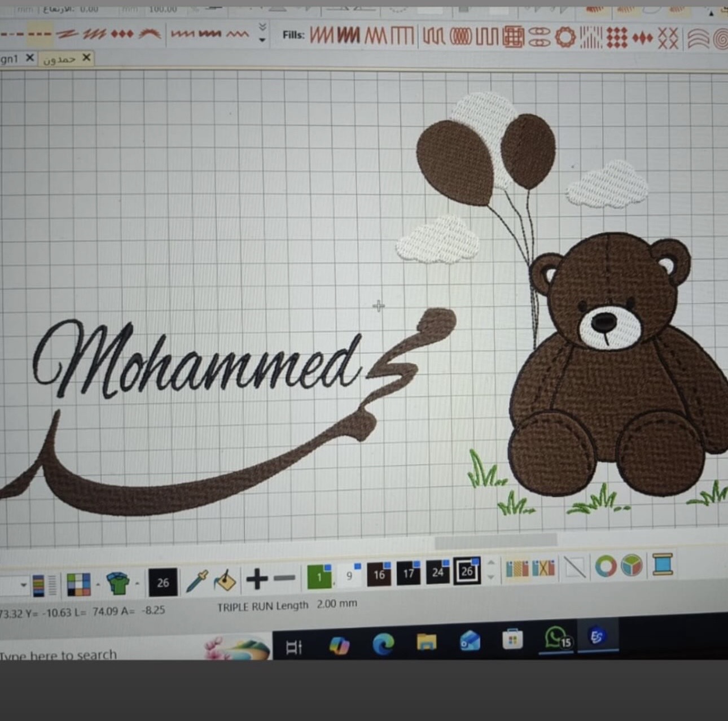Remove unused colors with the minus button

[x=285, y=578]
